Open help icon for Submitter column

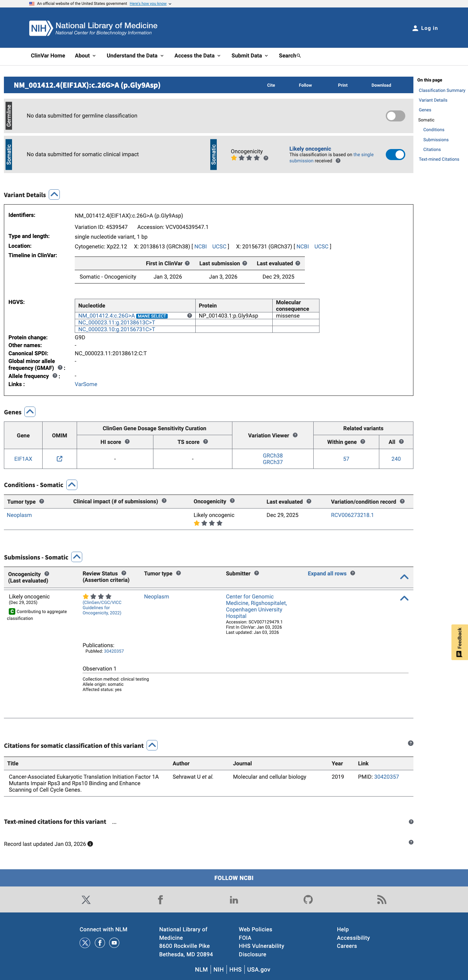pos(257,573)
